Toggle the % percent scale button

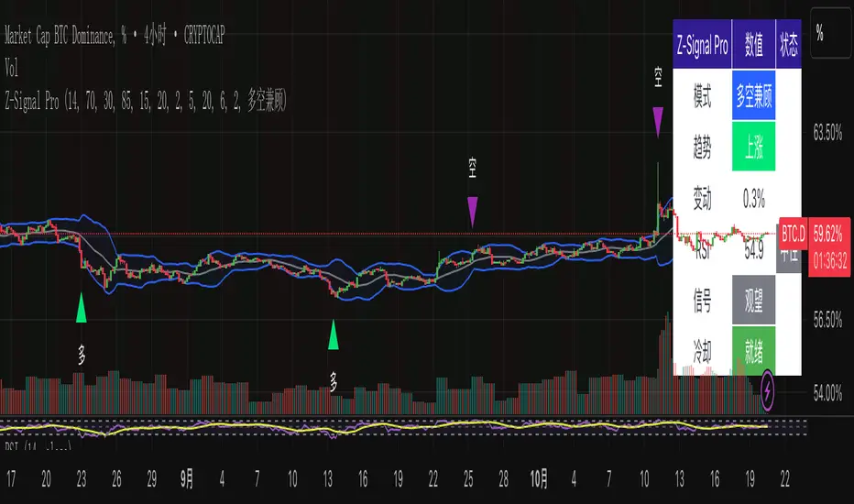830,33
